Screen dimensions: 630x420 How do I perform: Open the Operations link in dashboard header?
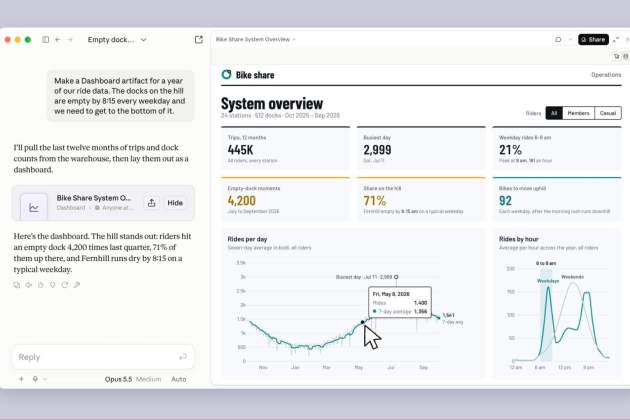pyautogui.click(x=606, y=75)
